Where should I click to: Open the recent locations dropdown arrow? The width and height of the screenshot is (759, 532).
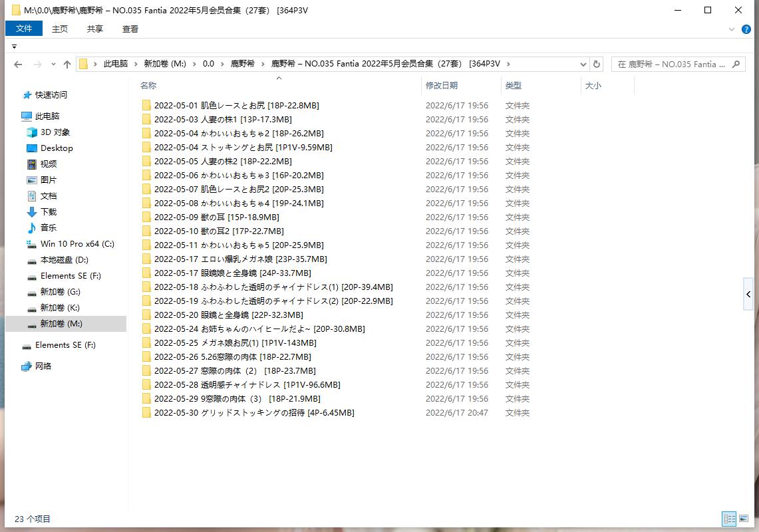53,65
